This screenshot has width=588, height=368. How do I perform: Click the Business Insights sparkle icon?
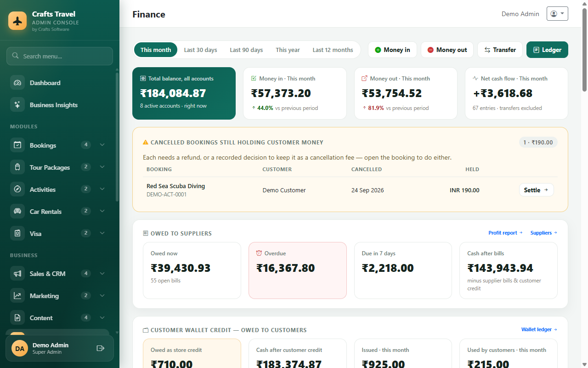(17, 105)
